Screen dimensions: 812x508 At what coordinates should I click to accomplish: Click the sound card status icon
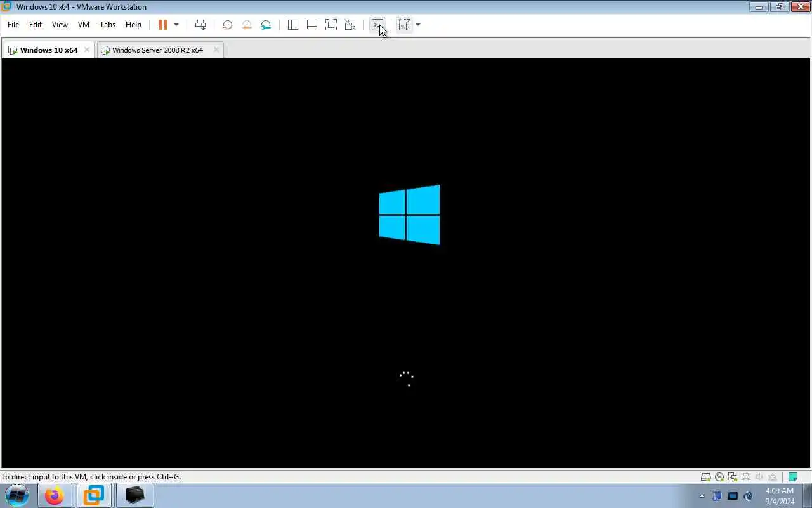pos(759,477)
